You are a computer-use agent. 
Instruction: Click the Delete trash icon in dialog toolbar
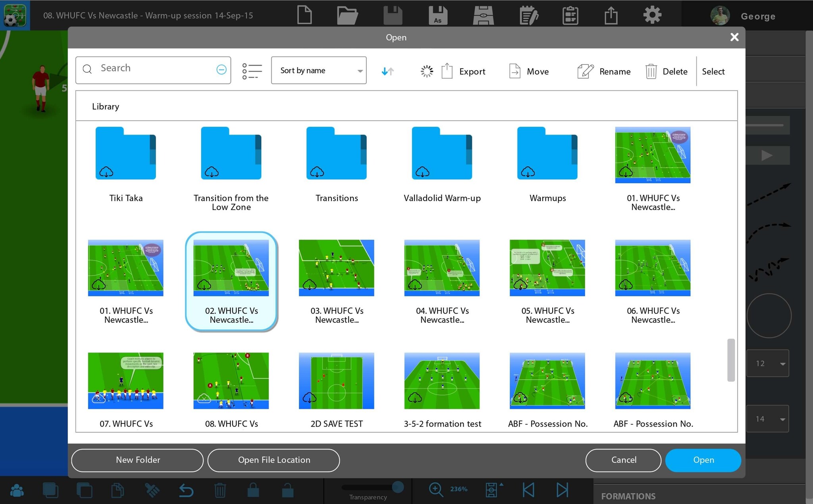click(x=651, y=71)
